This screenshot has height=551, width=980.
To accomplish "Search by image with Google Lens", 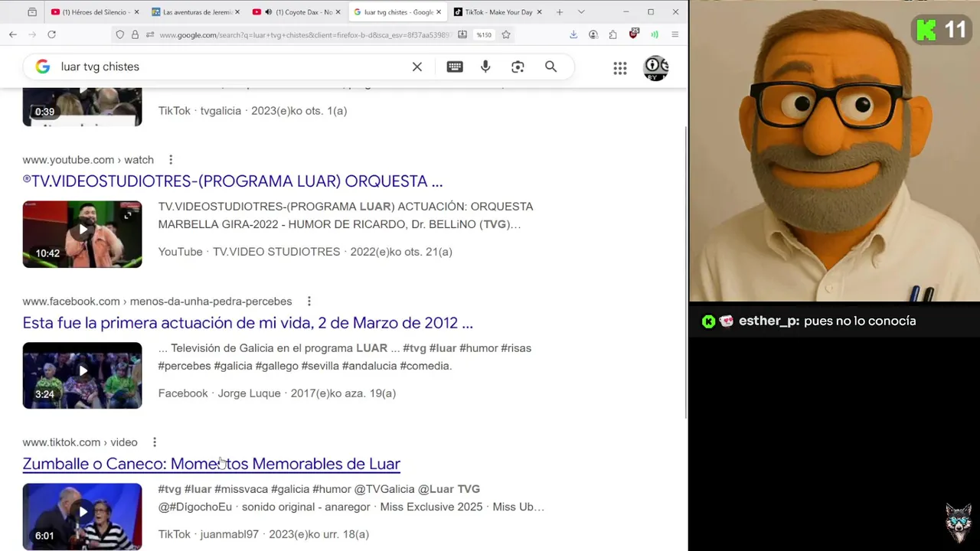I will 518,67.
